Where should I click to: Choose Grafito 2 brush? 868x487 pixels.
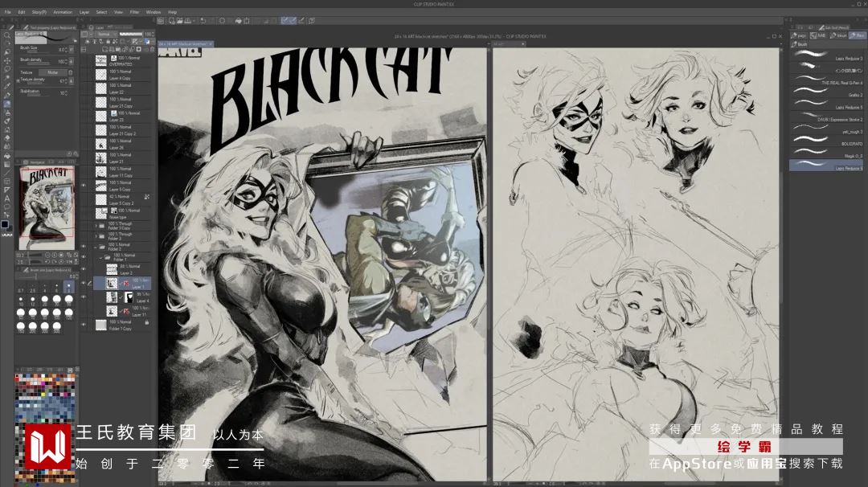click(826, 93)
